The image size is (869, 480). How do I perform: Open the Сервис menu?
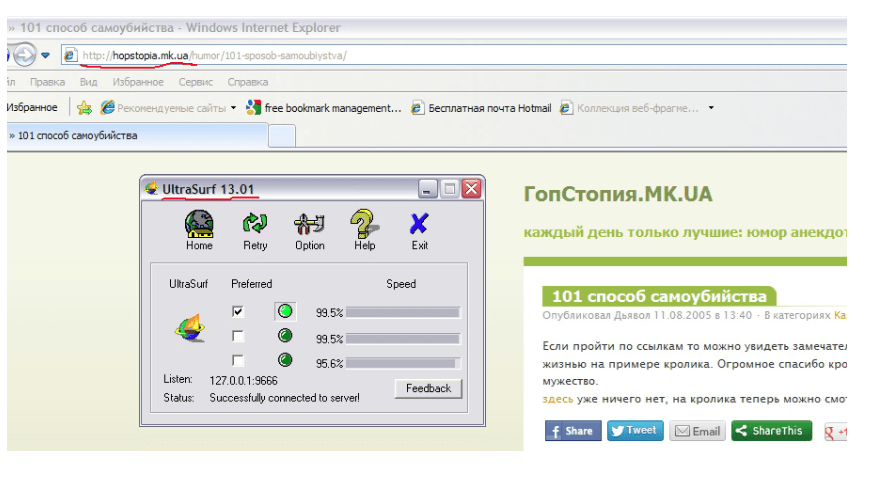pyautogui.click(x=195, y=82)
